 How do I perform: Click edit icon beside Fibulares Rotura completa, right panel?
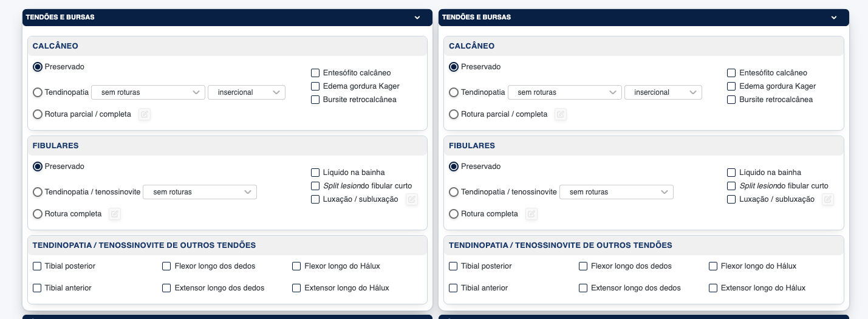click(531, 214)
